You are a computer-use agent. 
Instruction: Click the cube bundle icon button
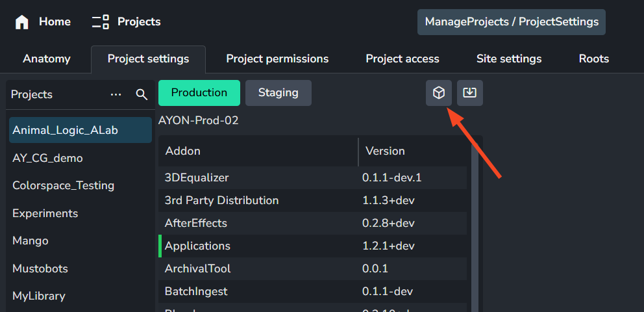point(439,93)
